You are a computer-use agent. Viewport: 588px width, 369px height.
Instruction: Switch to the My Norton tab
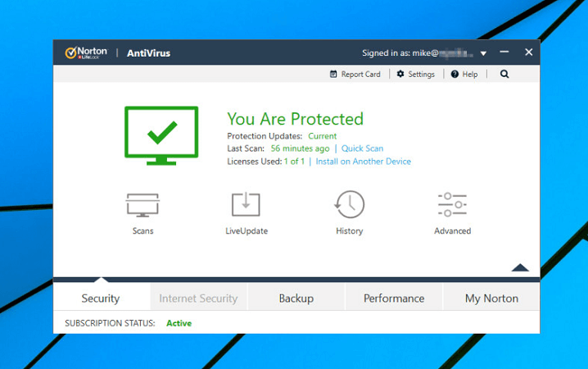click(491, 298)
